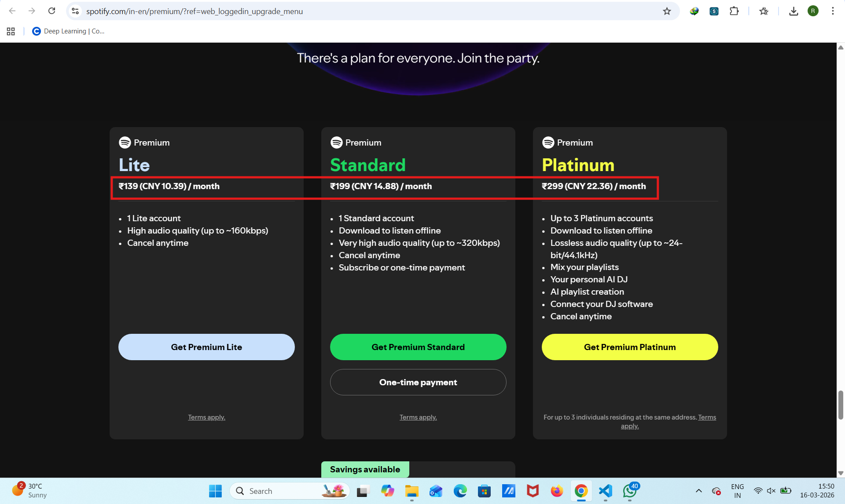Open the browser downloads icon
The image size is (845, 504).
[x=794, y=11]
